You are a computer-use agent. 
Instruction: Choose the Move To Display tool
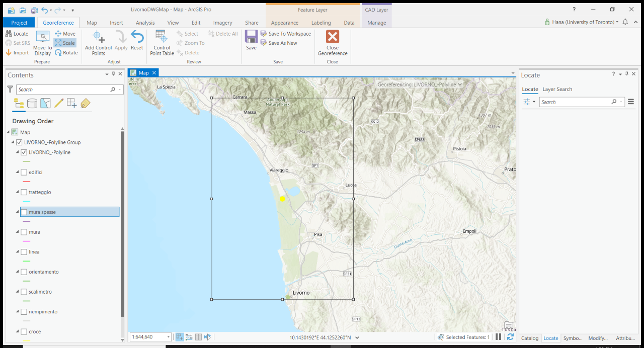click(42, 43)
